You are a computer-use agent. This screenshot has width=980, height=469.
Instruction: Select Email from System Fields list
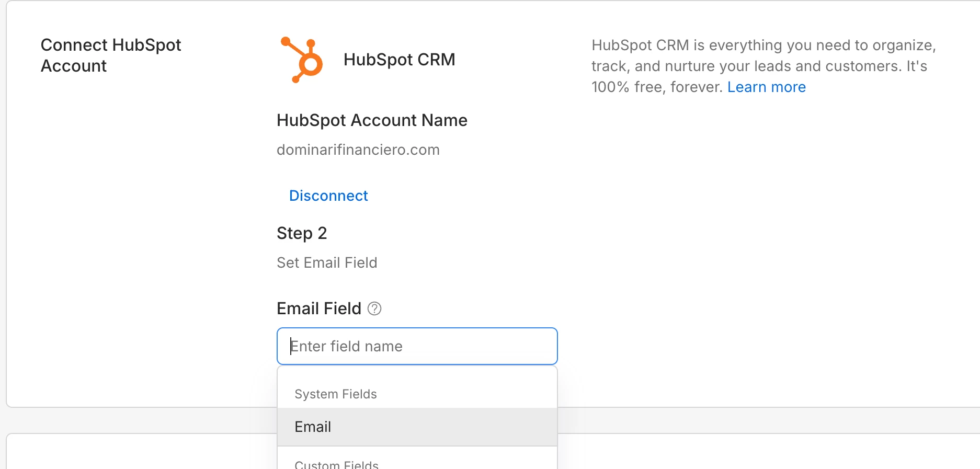[x=417, y=427]
